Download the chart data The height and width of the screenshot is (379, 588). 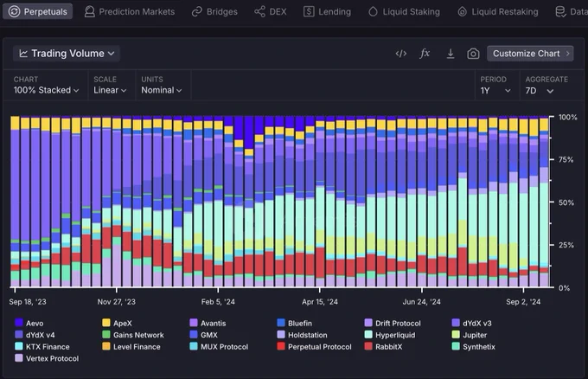(x=451, y=54)
